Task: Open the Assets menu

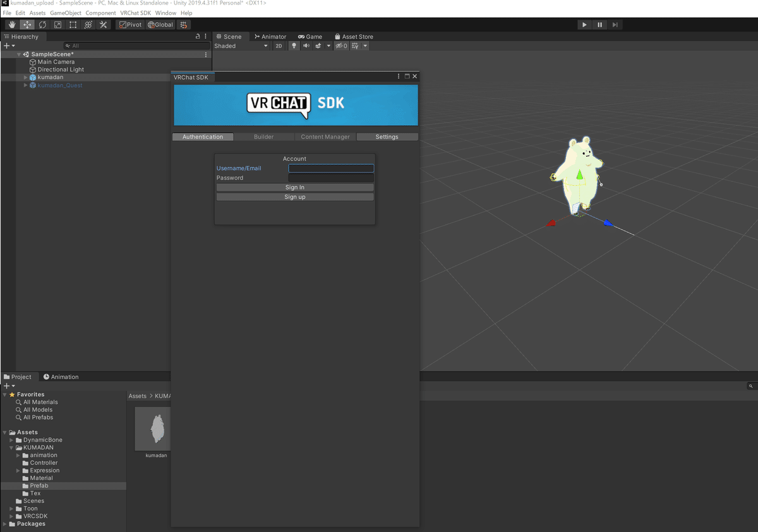Action: 37,13
